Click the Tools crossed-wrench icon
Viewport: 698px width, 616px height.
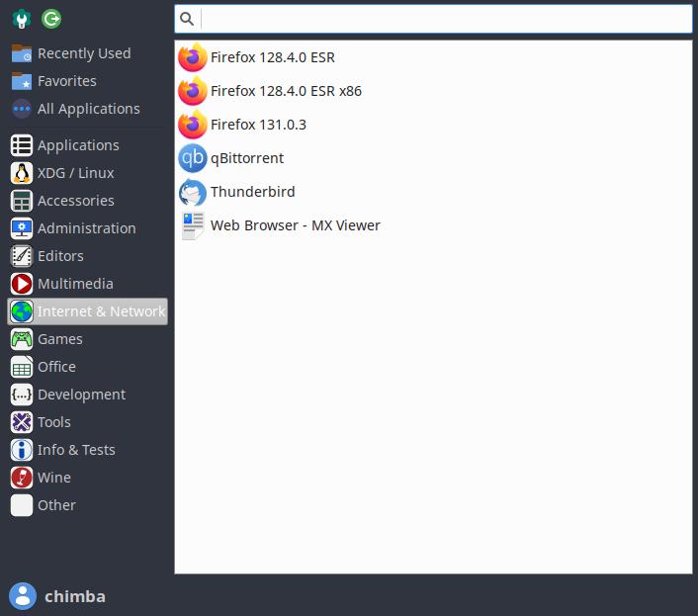coord(22,422)
